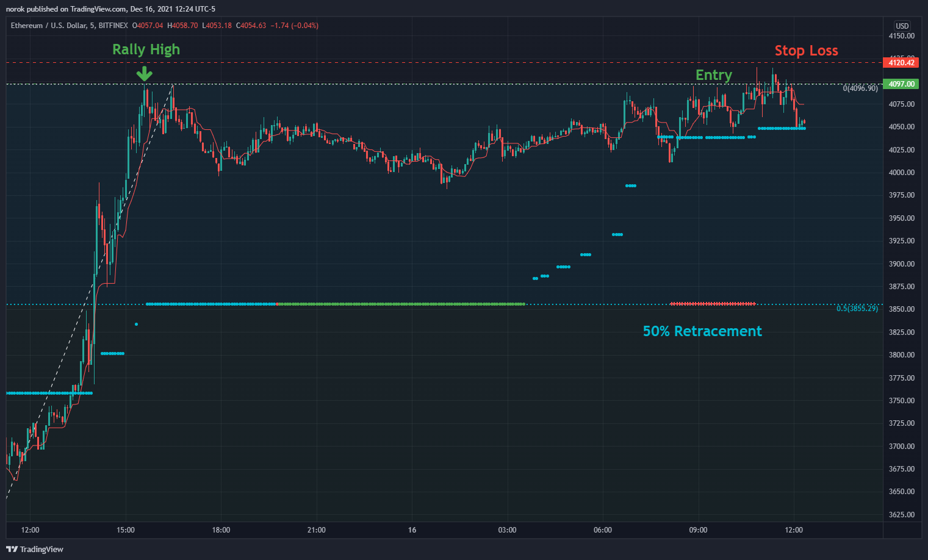
Task: Click the 3625.00 price axis label
Action: pos(901,515)
